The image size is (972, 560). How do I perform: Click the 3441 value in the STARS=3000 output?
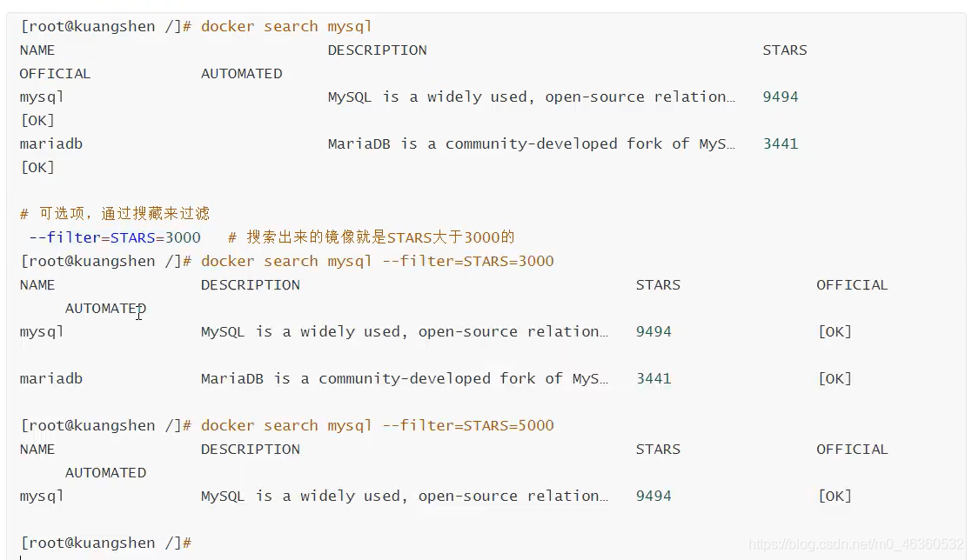(654, 378)
